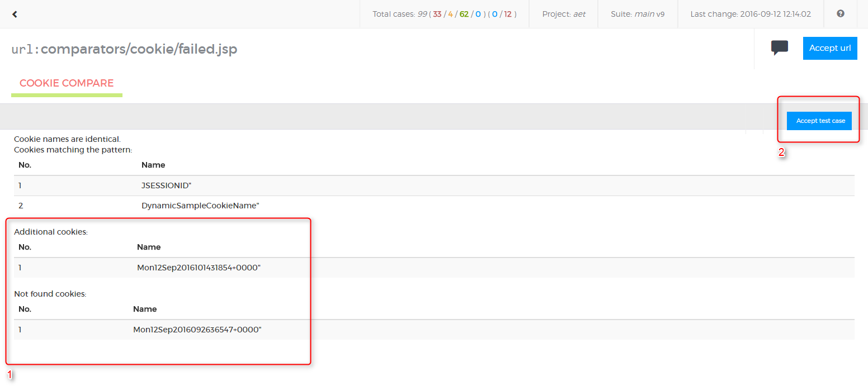Click additional cookie Mon12Sep2016101431854+0000
The width and height of the screenshot is (868, 386).
click(199, 268)
